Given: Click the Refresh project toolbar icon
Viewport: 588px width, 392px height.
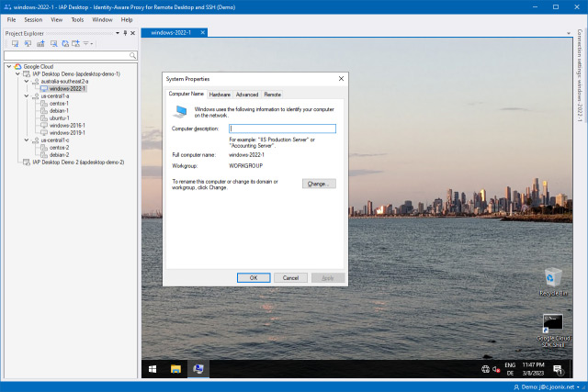Looking at the screenshot, I should pyautogui.click(x=65, y=43).
